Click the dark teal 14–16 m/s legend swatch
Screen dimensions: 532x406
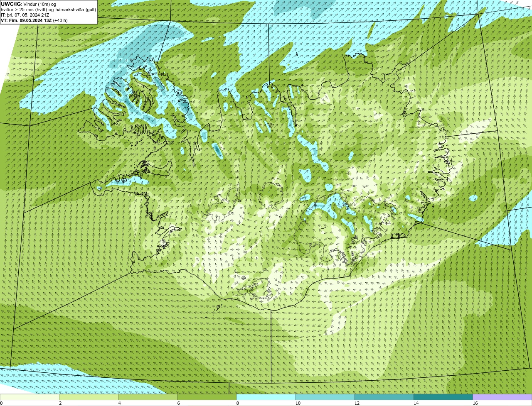click(443, 397)
